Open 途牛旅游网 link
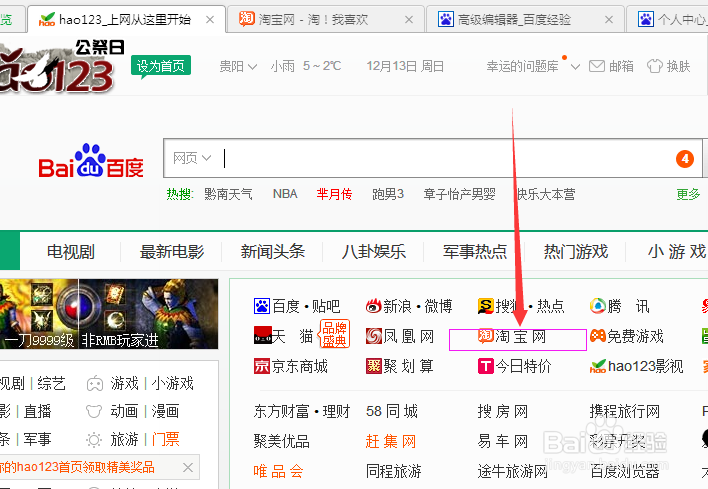The width and height of the screenshot is (708, 489). (x=512, y=471)
